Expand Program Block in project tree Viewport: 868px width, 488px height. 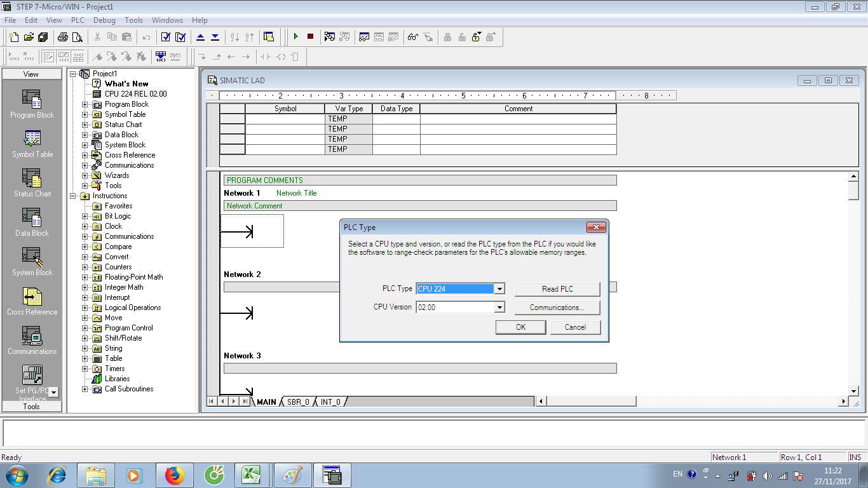tap(85, 104)
